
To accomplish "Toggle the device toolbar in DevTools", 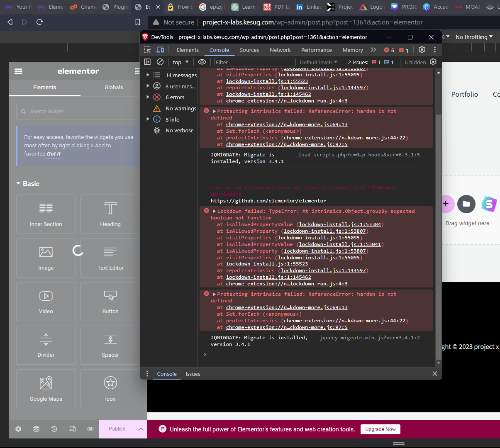I will (160, 50).
